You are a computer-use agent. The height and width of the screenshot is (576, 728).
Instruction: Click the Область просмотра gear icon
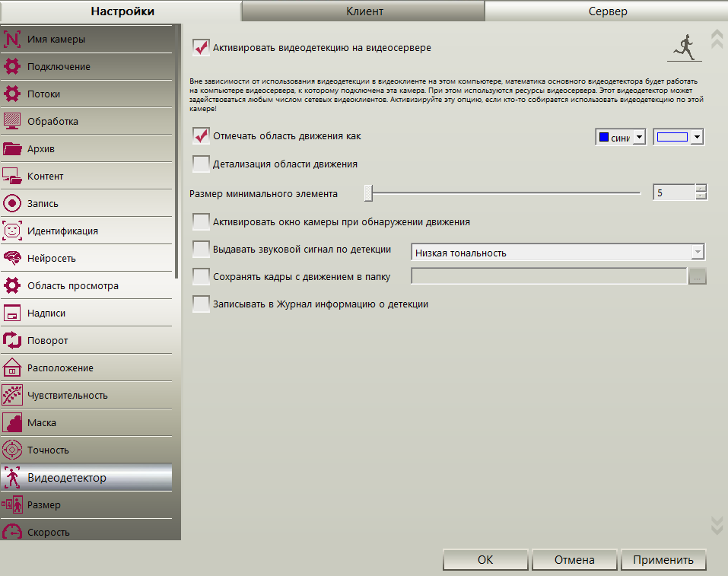click(x=12, y=285)
